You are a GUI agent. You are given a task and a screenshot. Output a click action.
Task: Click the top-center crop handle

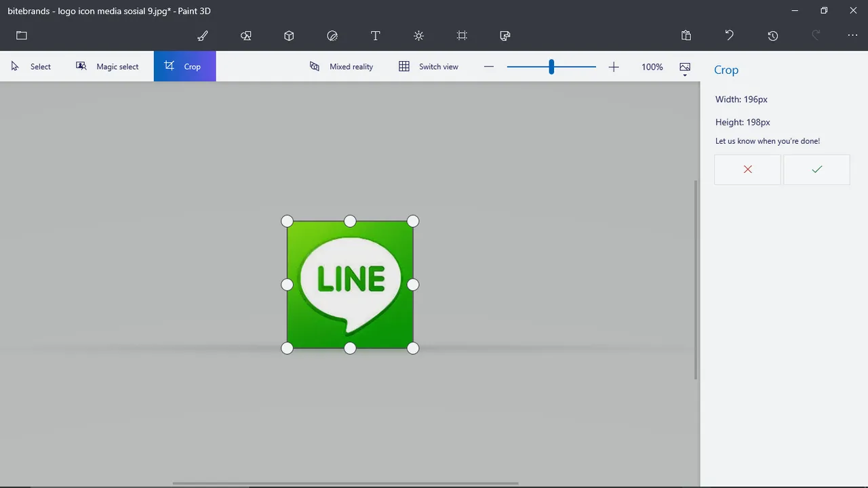(350, 221)
